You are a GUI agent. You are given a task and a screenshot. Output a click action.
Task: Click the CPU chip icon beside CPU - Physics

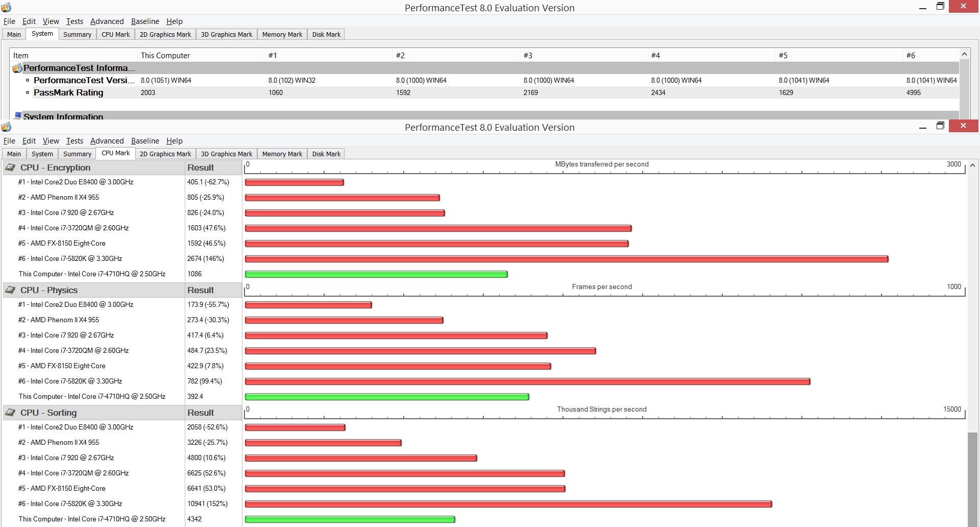10,290
